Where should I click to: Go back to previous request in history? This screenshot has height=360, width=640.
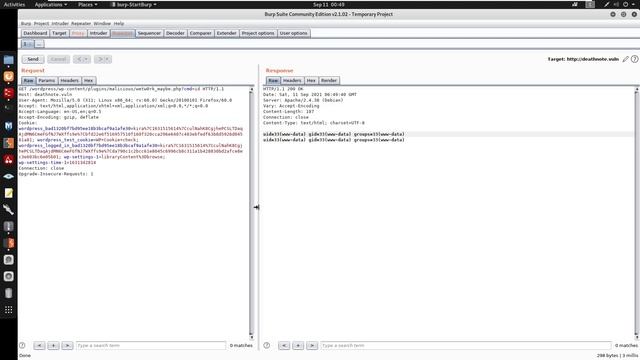point(82,59)
